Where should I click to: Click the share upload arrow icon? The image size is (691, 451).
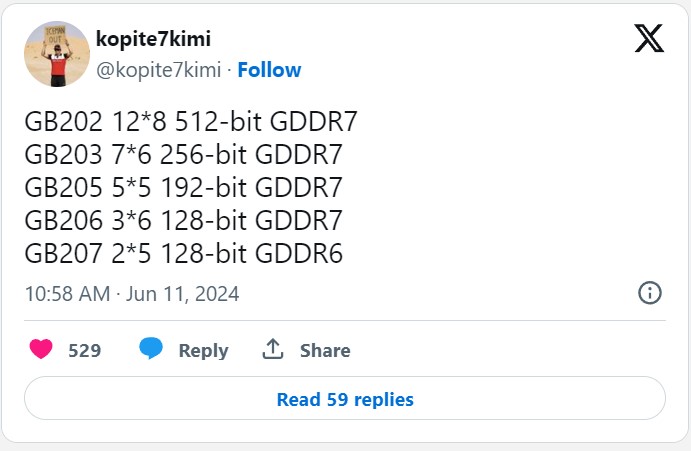[273, 349]
